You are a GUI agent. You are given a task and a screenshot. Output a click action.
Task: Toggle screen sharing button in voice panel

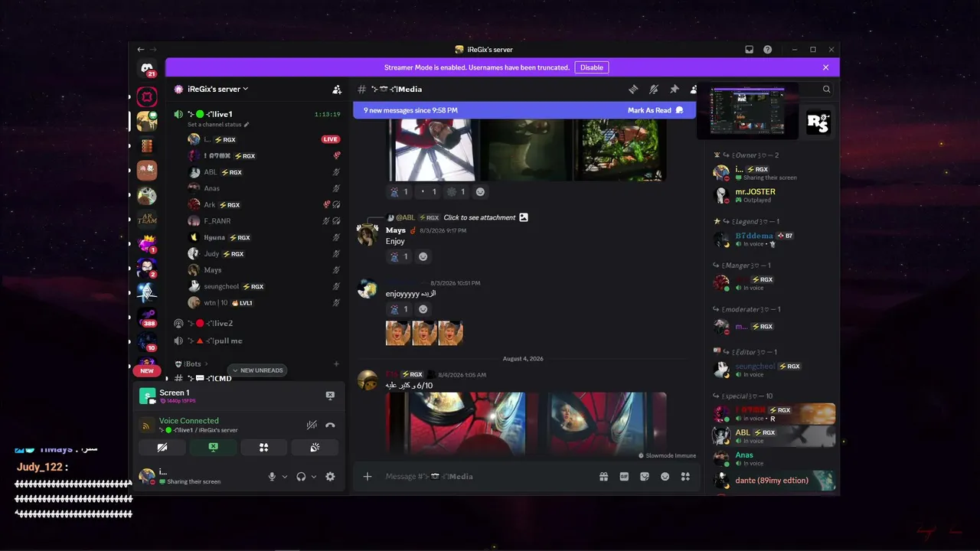pyautogui.click(x=213, y=447)
